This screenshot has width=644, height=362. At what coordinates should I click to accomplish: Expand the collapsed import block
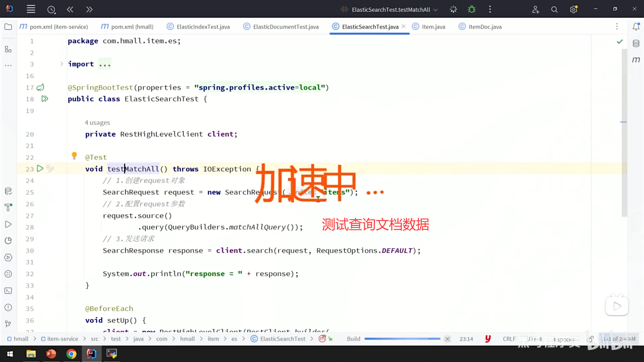click(62, 64)
